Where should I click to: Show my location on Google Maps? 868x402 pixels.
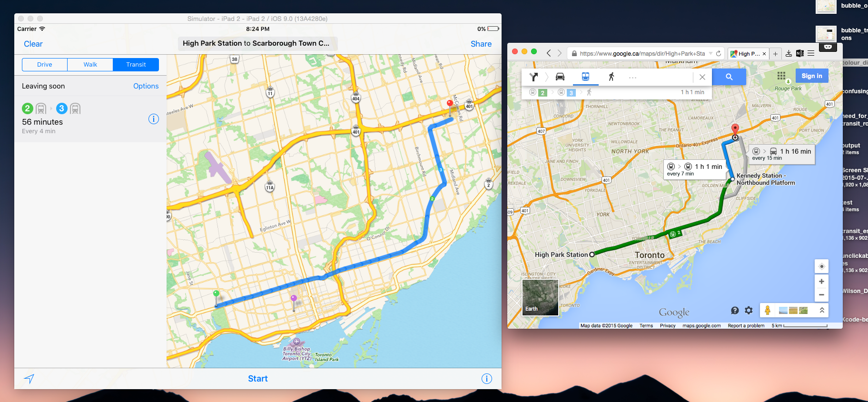point(821,266)
